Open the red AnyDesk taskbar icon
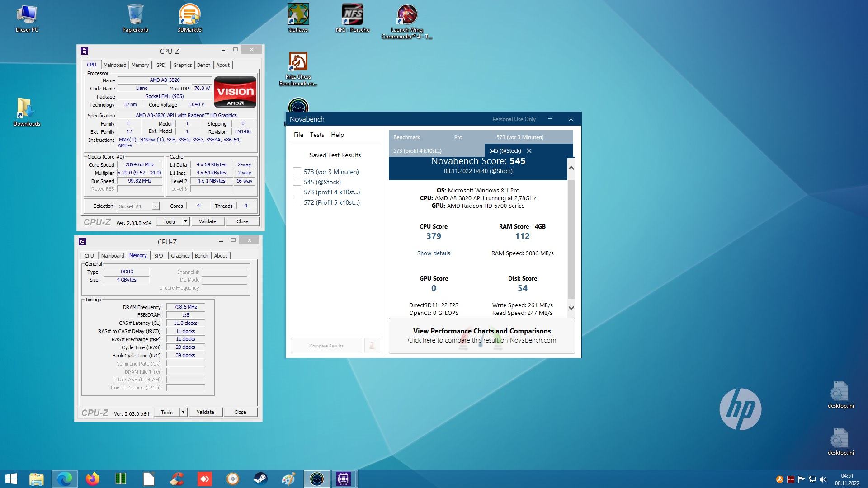868x488 pixels. (x=204, y=479)
